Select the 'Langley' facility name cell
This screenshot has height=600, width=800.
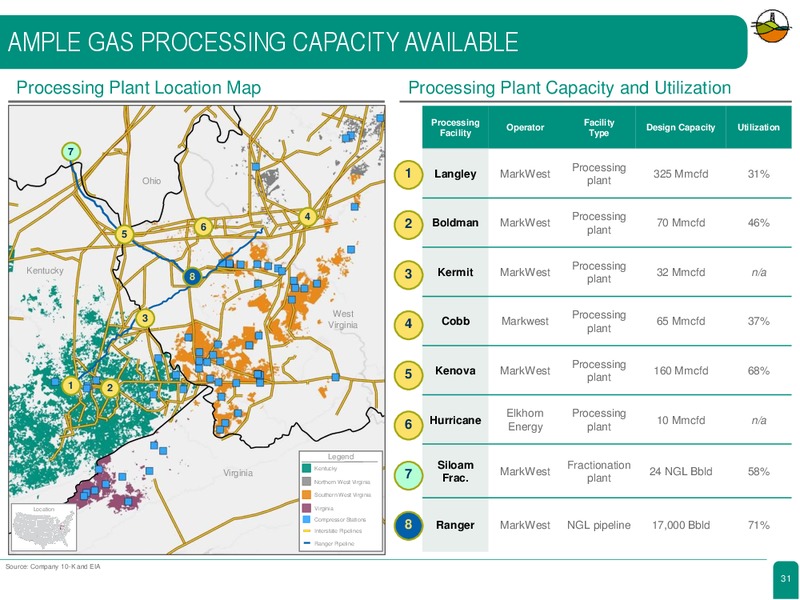tap(455, 174)
